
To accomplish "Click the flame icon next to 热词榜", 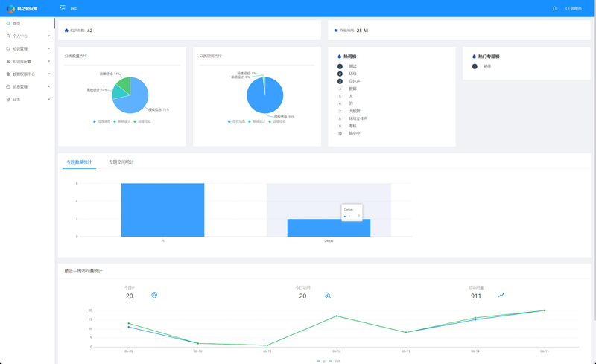I will pyautogui.click(x=340, y=57).
